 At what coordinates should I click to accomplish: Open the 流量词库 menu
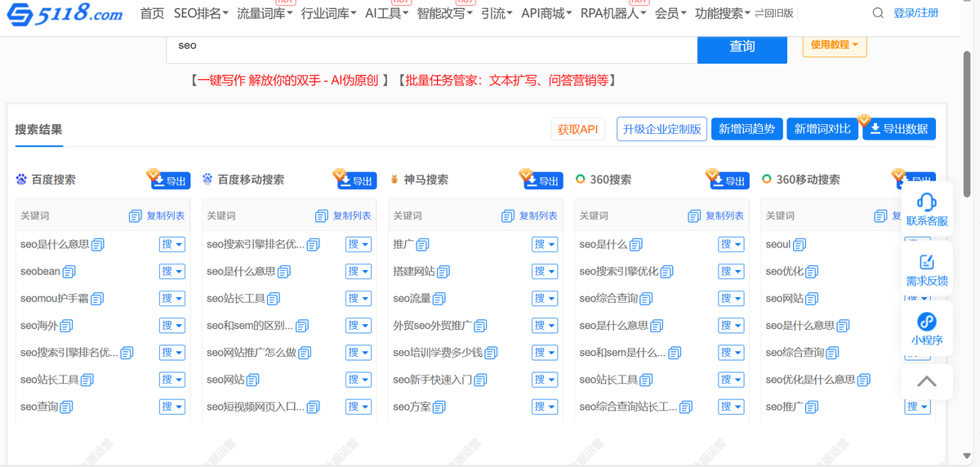(265, 13)
